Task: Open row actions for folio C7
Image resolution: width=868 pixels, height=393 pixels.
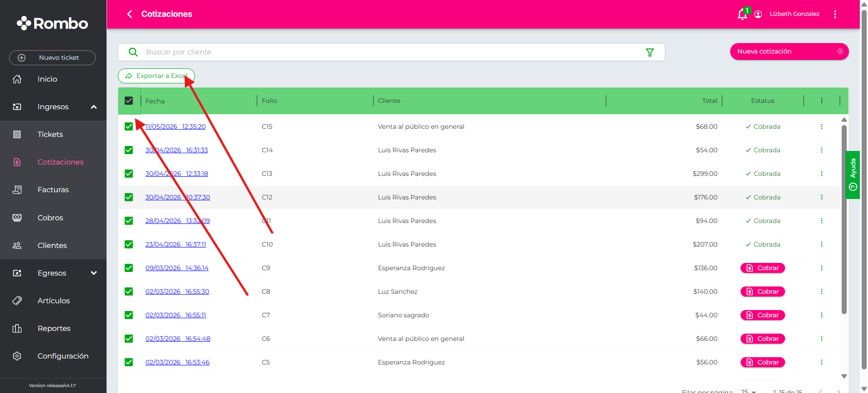Action: pyautogui.click(x=821, y=315)
